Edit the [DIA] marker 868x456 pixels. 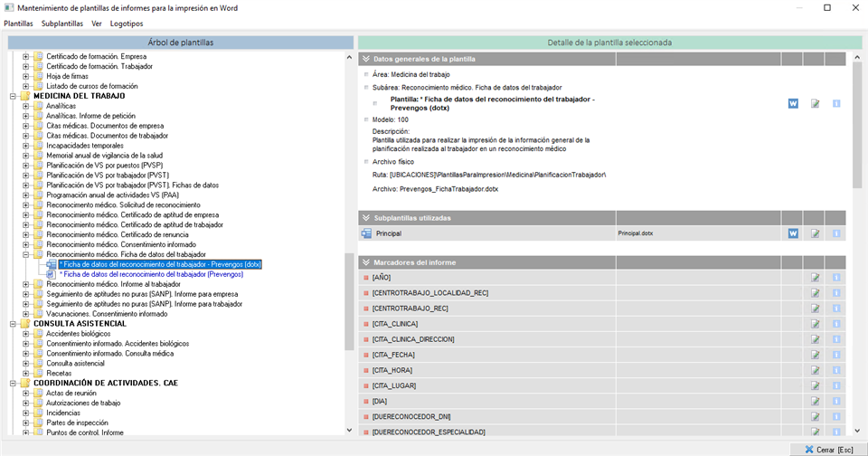point(815,401)
